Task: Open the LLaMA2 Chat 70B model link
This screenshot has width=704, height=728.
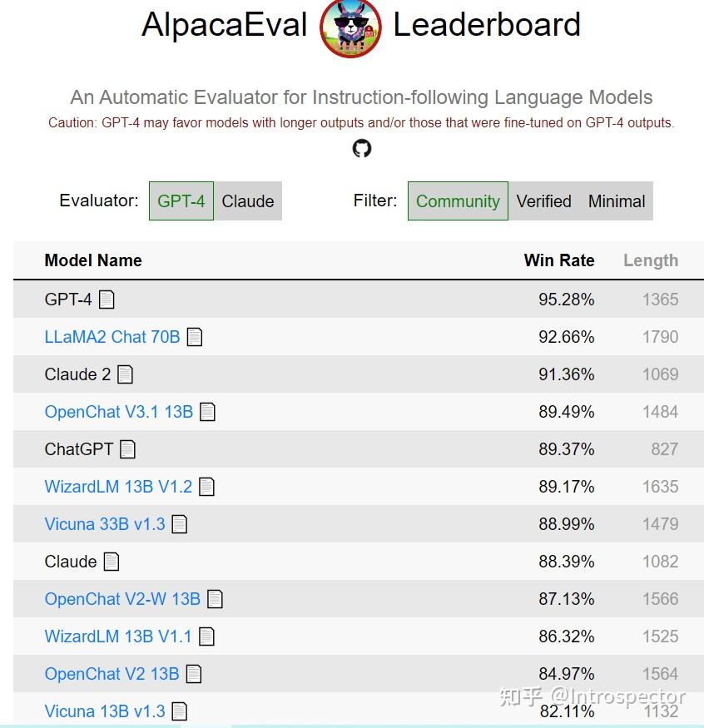Action: 112,337
